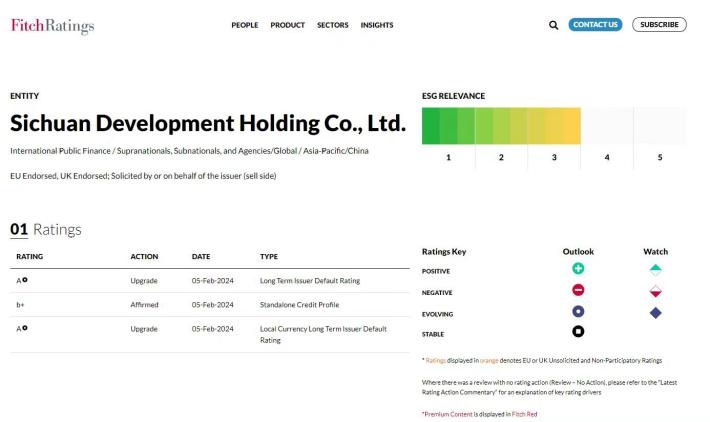
Task: Open the search magnifier icon
Action: pyautogui.click(x=553, y=25)
